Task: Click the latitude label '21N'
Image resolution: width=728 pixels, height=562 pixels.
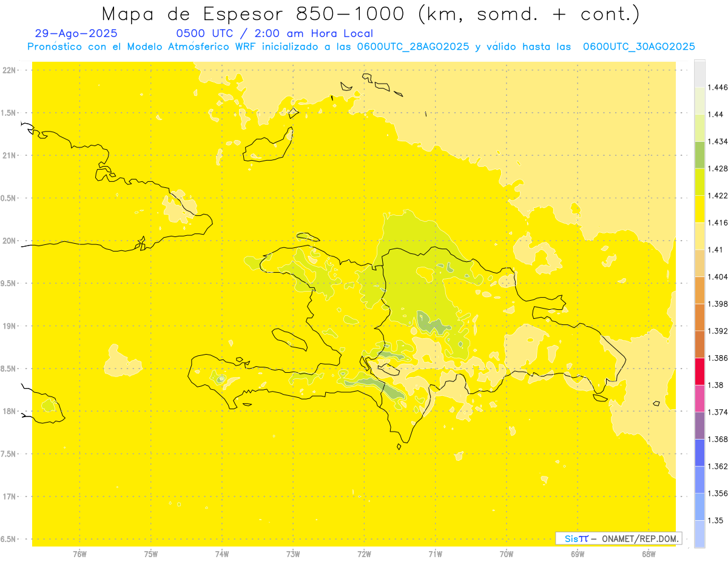Action: click(x=9, y=155)
